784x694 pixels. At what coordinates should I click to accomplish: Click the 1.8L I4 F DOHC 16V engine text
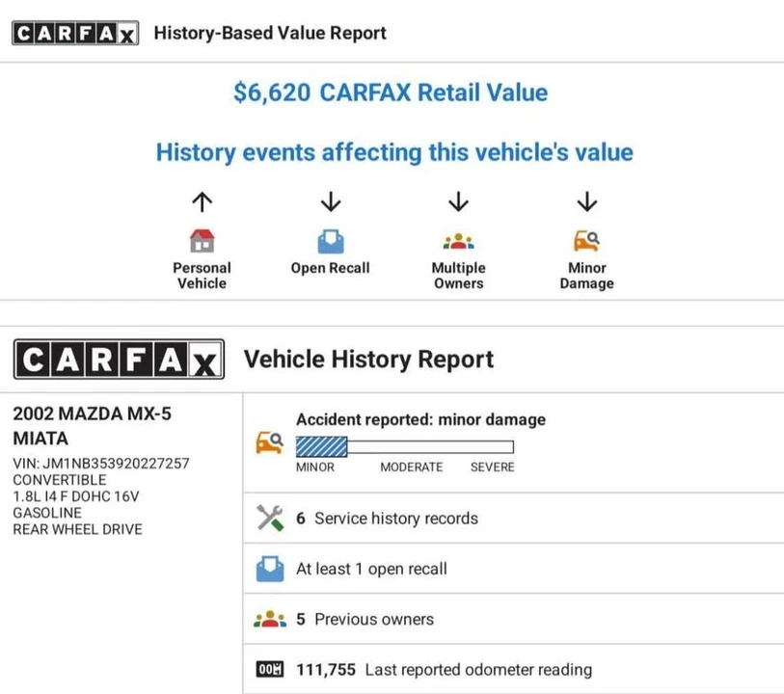(x=76, y=496)
